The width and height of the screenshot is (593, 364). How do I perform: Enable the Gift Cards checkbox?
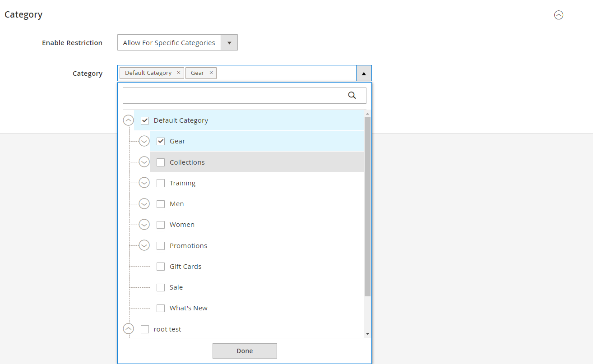tap(161, 267)
